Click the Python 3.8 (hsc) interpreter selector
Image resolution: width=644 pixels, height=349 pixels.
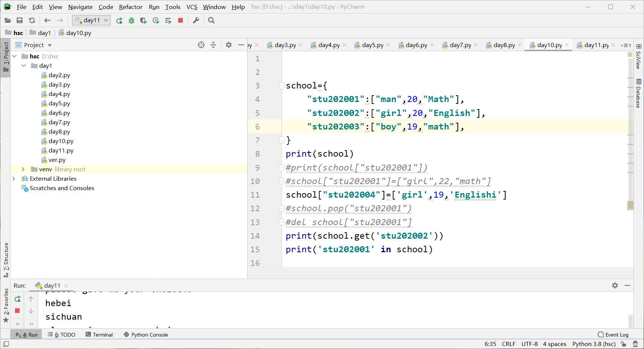point(594,344)
